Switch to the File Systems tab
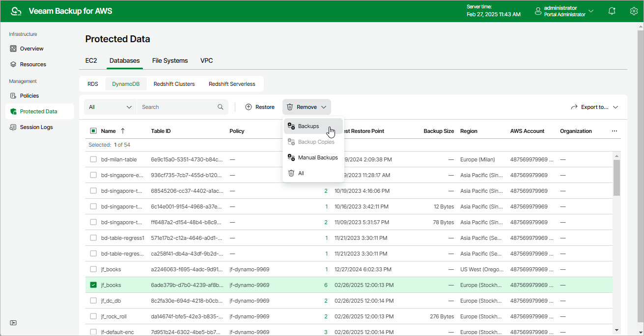 (x=170, y=60)
